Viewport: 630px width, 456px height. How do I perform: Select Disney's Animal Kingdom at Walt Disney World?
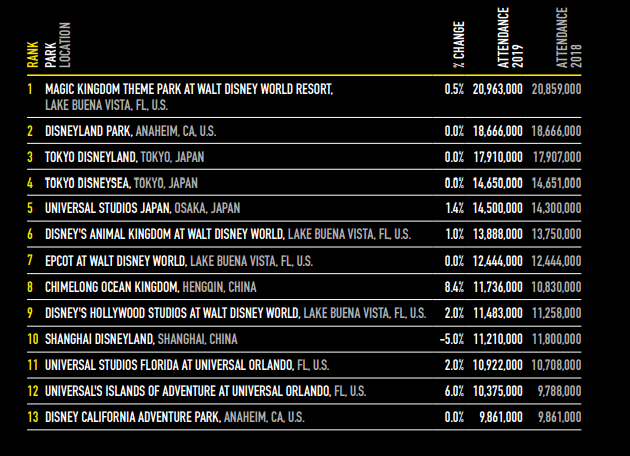click(x=165, y=234)
